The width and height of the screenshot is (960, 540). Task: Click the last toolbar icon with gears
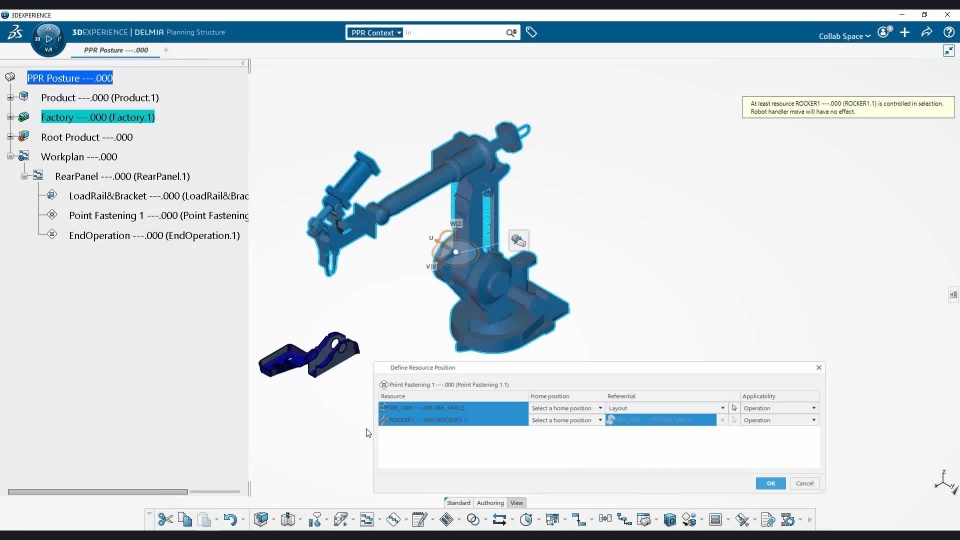(x=788, y=520)
